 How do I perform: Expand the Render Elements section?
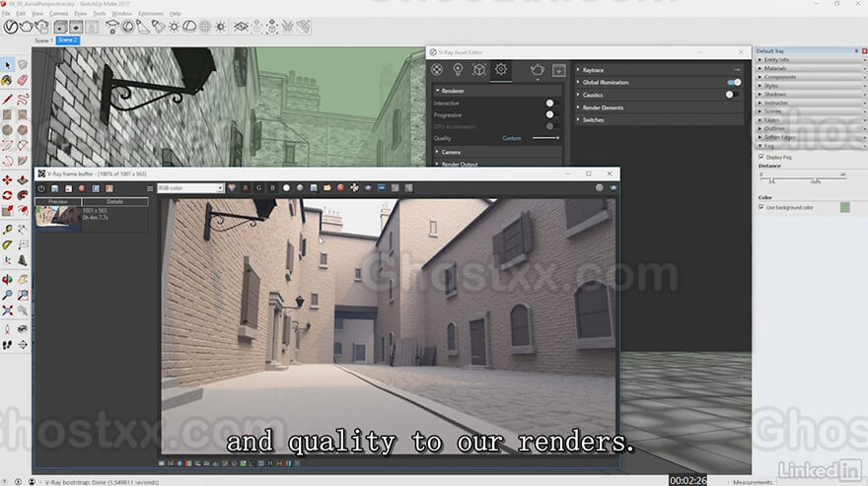point(659,107)
